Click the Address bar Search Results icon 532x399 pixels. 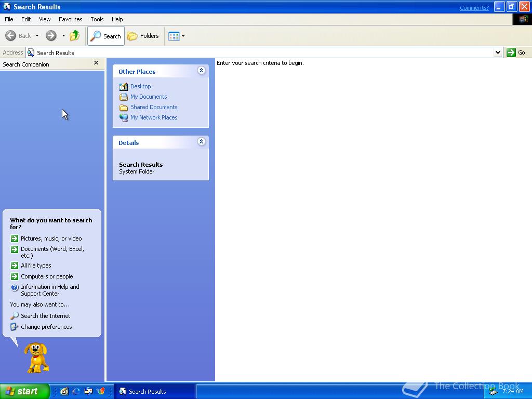point(31,52)
